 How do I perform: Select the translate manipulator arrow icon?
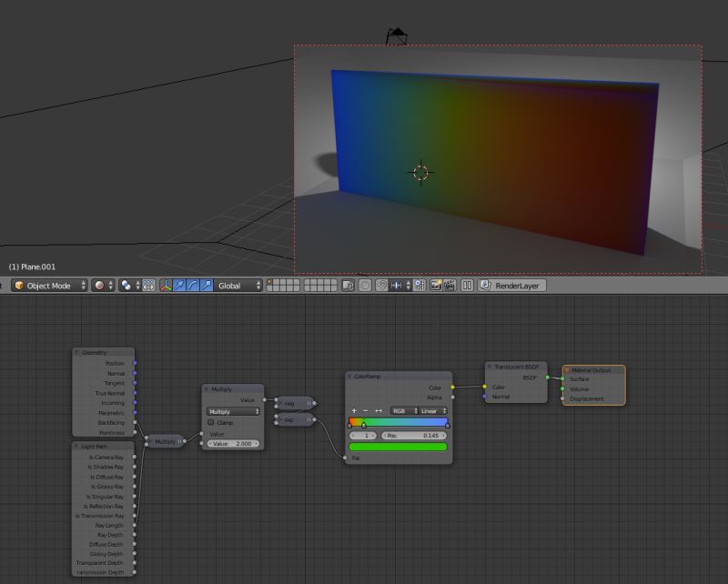178,285
